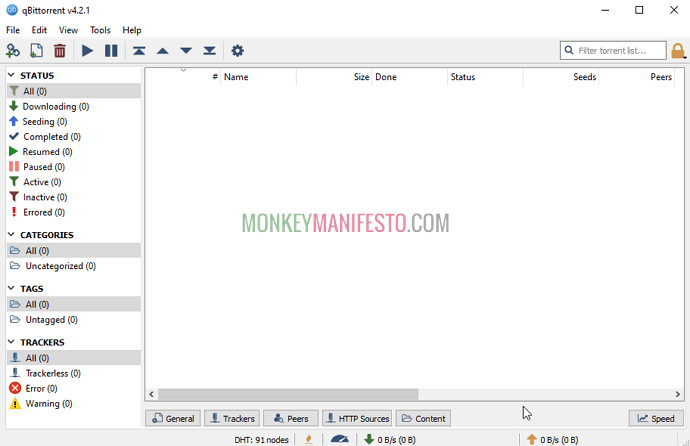Open the Speed graph tab
The image size is (690, 446).
click(x=656, y=418)
